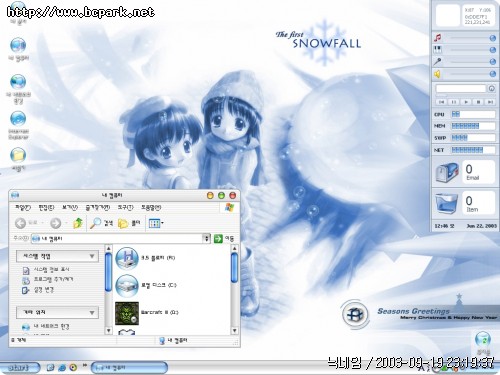Click the MIDI piano slider blue knob
Screen dimensions: 500x375
(x=493, y=50)
